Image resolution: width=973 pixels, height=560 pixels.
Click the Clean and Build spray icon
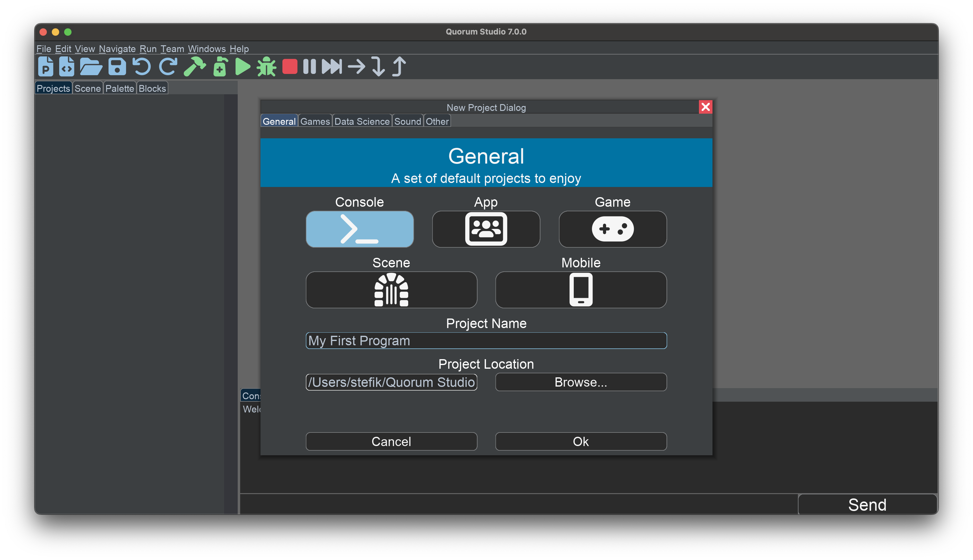pos(220,67)
